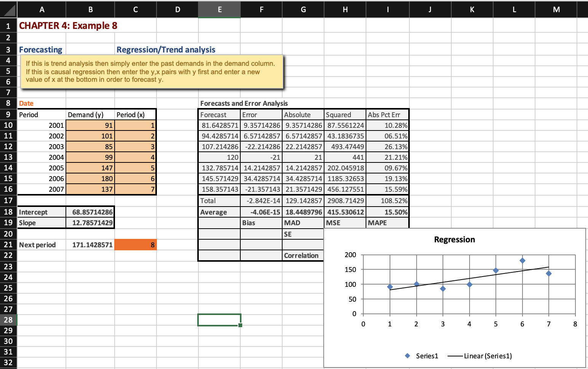Click the demand input cell with value 137
Viewport: 588px width, 369px height.
[x=90, y=189]
